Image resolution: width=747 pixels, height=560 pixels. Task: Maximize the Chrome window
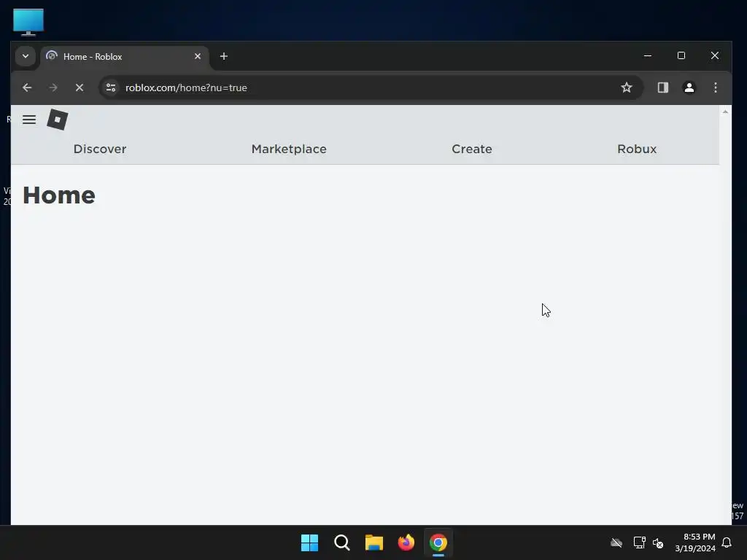(681, 55)
